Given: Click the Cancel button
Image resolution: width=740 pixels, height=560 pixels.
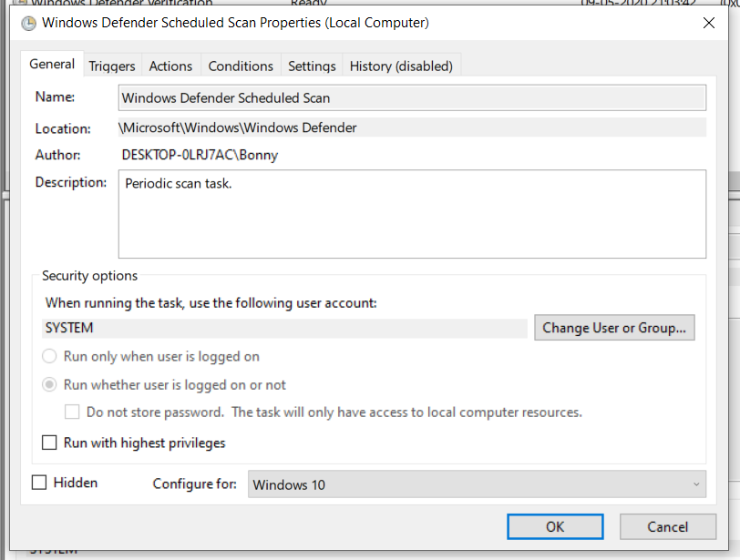Looking at the screenshot, I should click(667, 526).
